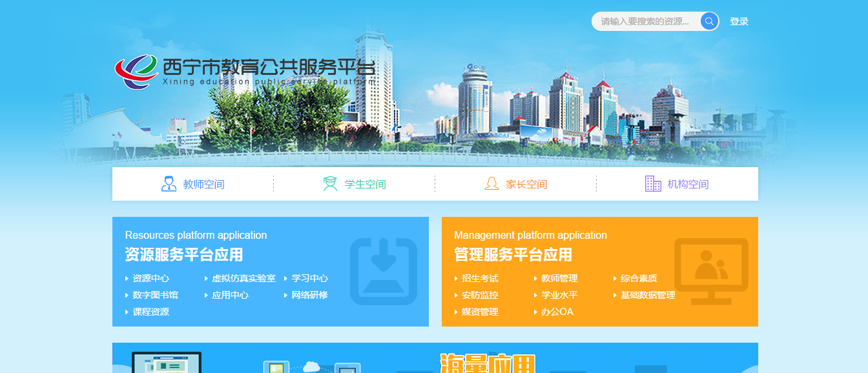Switch to the 机构空间 tab

(688, 185)
